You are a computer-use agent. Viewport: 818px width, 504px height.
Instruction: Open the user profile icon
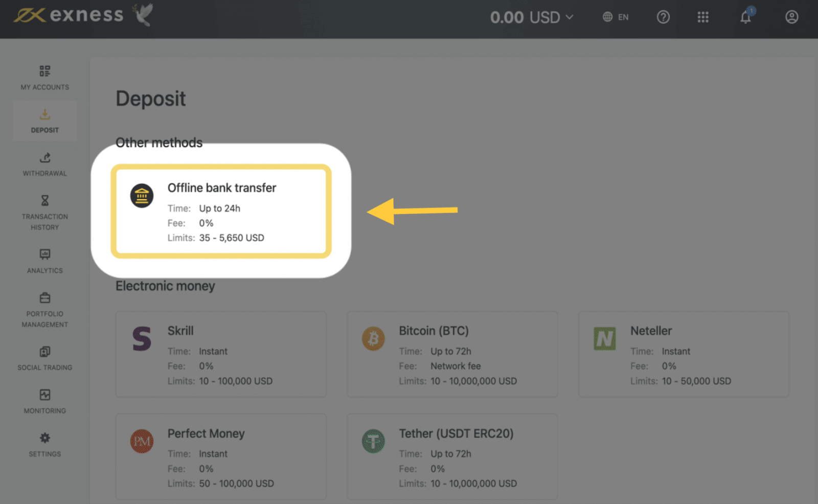click(x=791, y=17)
